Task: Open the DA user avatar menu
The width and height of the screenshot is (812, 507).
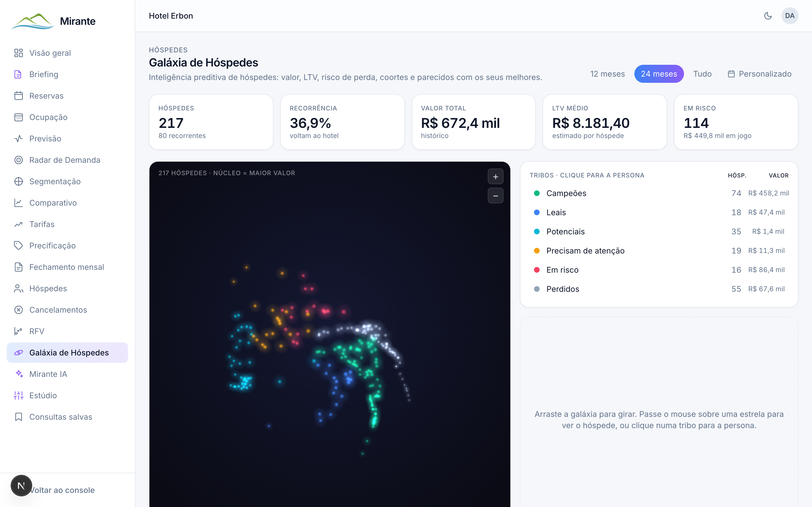Action: 789,16
